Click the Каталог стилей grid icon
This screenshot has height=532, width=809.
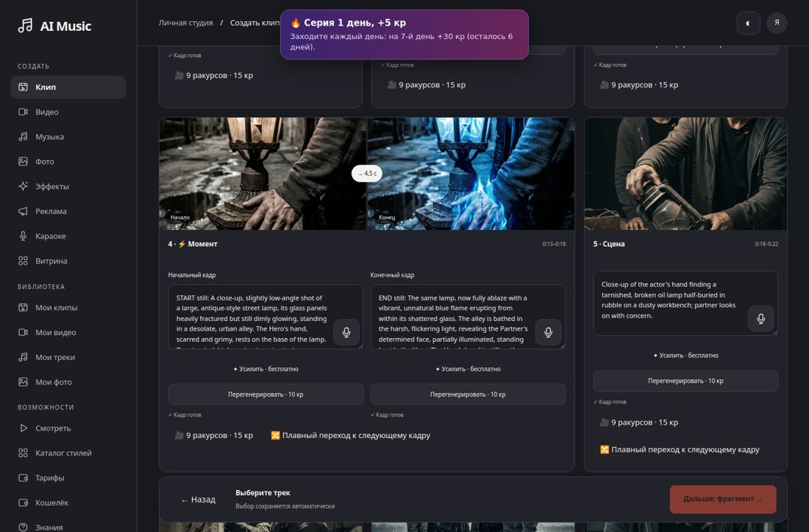click(x=24, y=453)
